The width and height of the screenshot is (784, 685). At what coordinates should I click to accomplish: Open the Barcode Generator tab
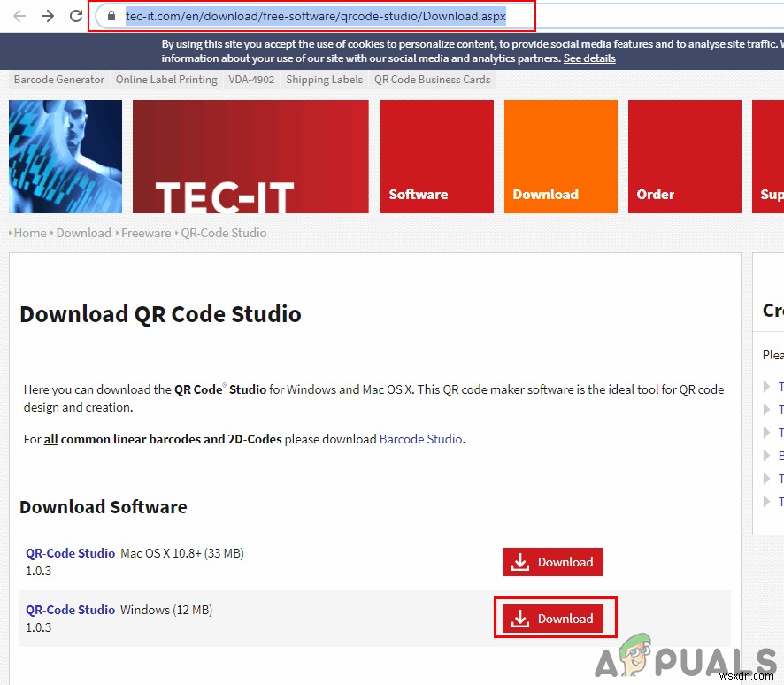coord(59,80)
